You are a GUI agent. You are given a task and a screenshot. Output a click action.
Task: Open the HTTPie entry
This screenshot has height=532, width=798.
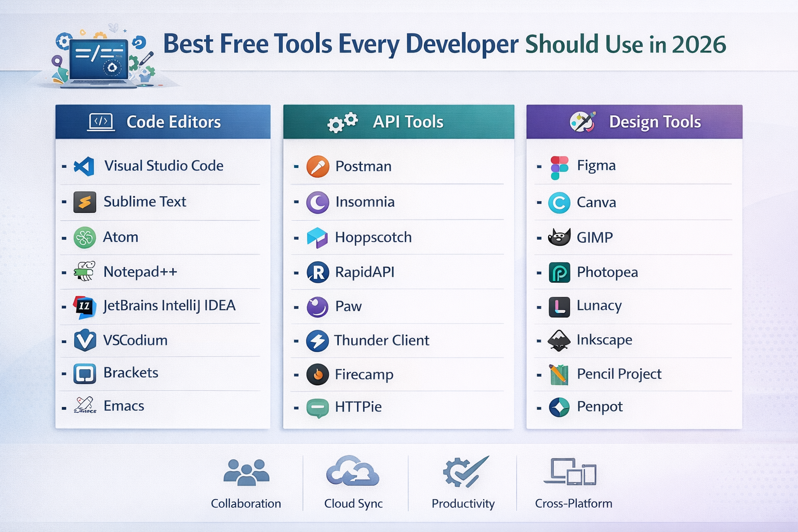point(358,407)
